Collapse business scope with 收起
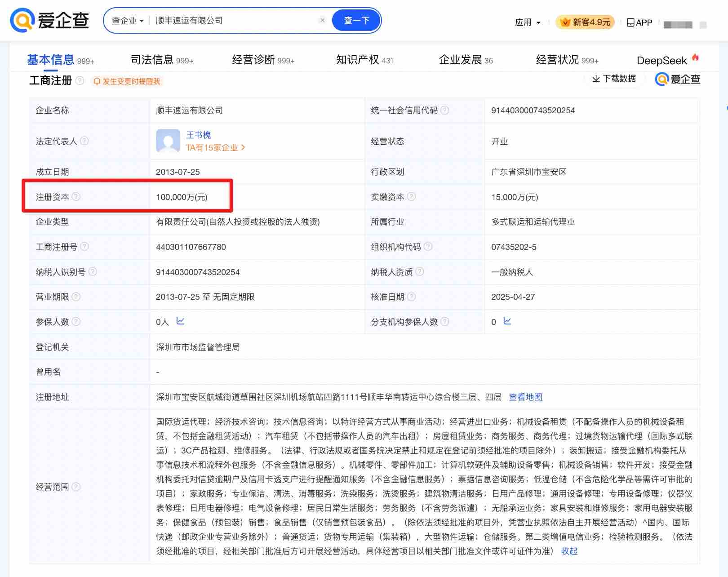728x577 pixels. pyautogui.click(x=569, y=551)
